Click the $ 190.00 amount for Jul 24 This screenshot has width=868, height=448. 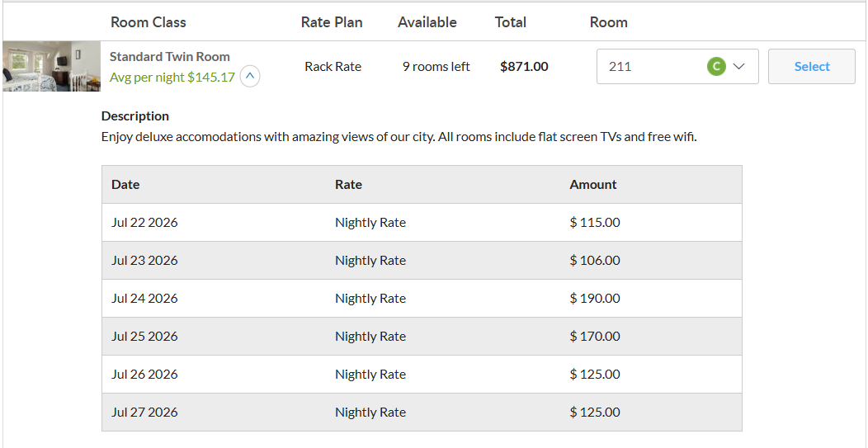point(595,299)
